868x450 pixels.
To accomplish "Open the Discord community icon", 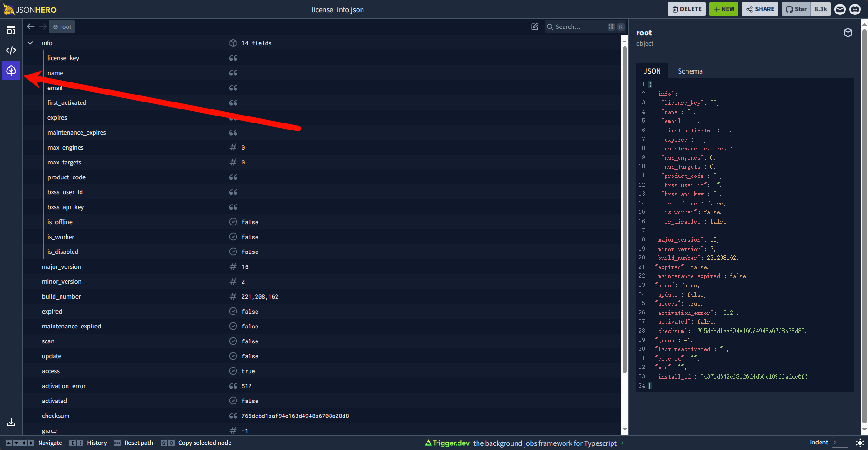I will point(855,9).
